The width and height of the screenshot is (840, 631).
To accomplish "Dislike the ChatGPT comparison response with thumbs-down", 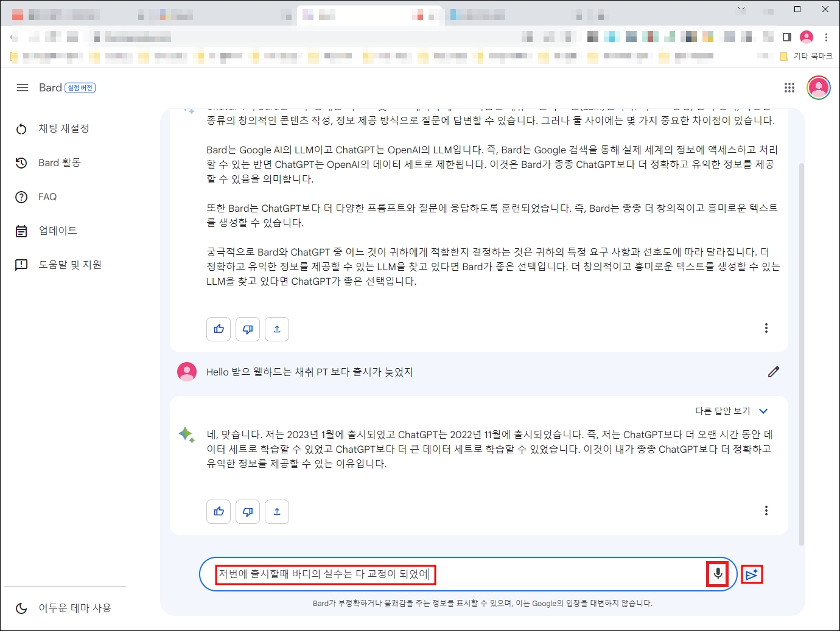I will [x=248, y=329].
